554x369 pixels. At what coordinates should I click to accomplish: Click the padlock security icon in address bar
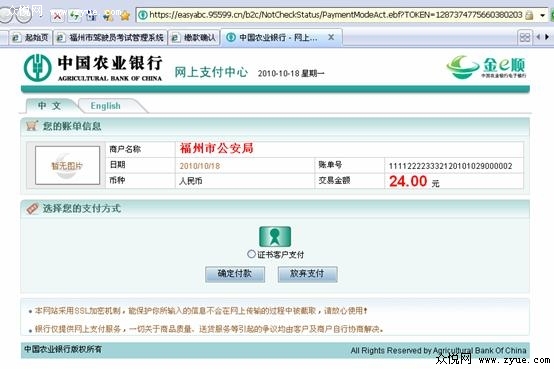click(529, 15)
